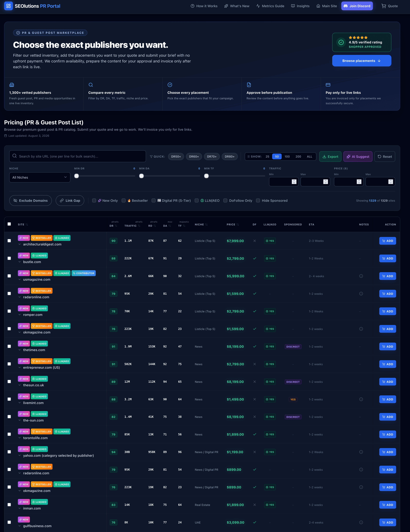
Task: Export the publisher list
Action: (330, 156)
